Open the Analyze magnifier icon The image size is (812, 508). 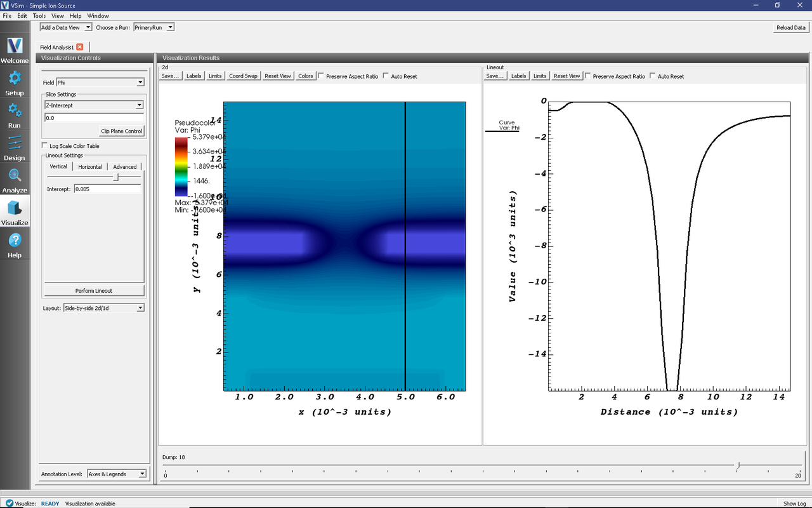pyautogui.click(x=15, y=176)
